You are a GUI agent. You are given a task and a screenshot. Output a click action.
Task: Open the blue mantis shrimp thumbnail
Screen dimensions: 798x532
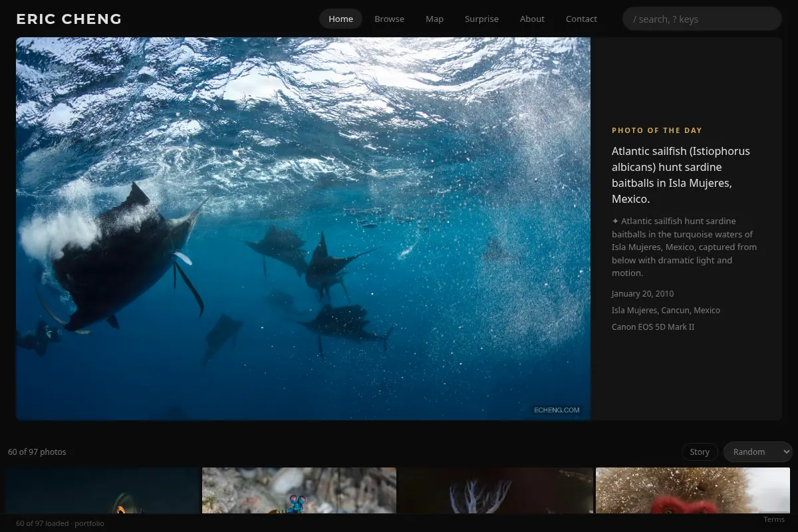pyautogui.click(x=299, y=491)
